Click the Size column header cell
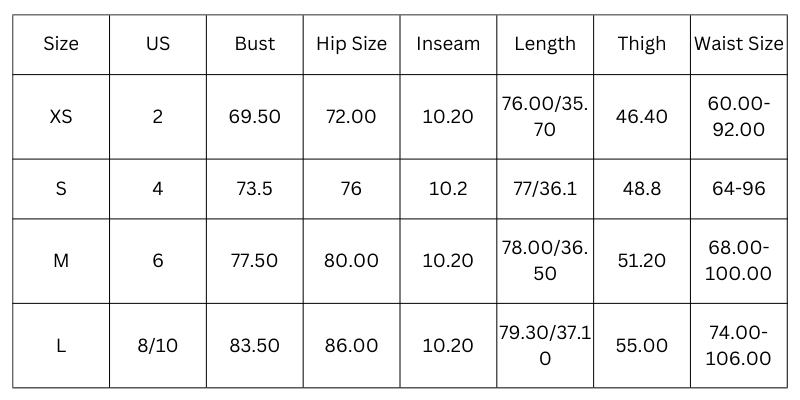 (x=61, y=44)
